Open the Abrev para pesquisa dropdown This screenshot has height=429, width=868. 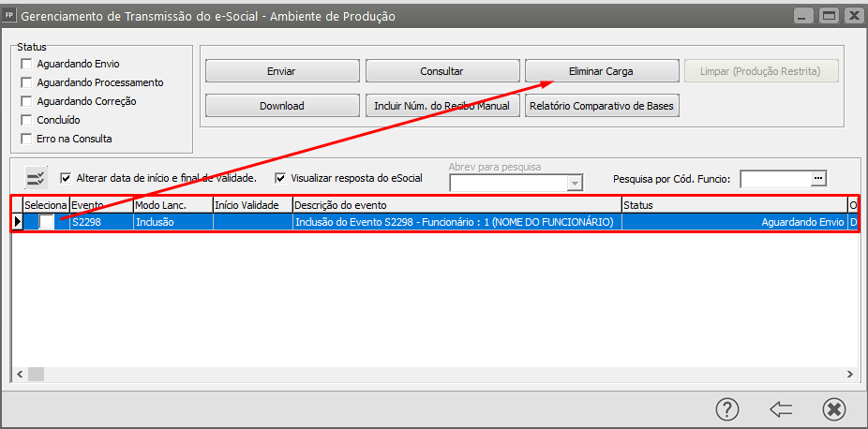point(576,183)
